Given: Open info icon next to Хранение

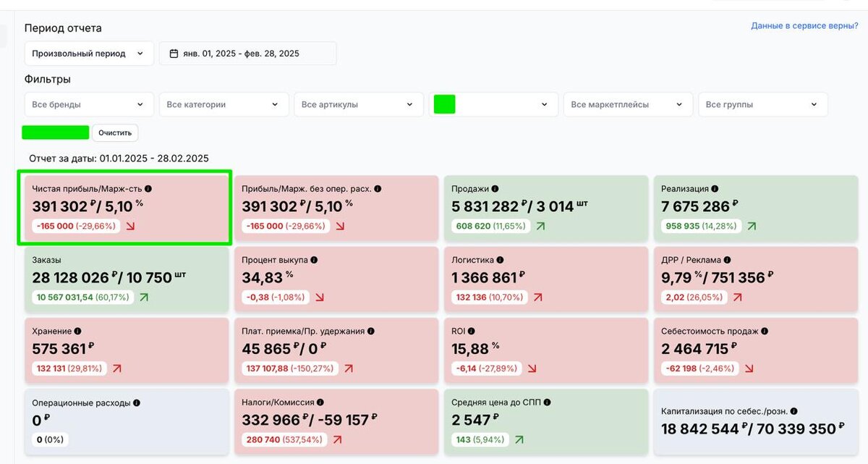Looking at the screenshot, I should click(x=77, y=331).
